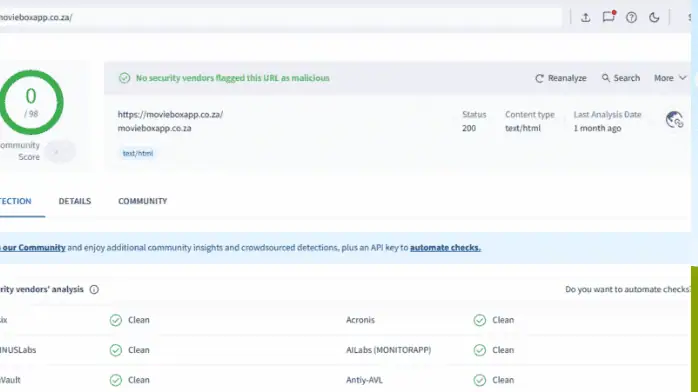Click the https://movieboxapp.co.za/ URL text
698x392 pixels.
(170, 114)
